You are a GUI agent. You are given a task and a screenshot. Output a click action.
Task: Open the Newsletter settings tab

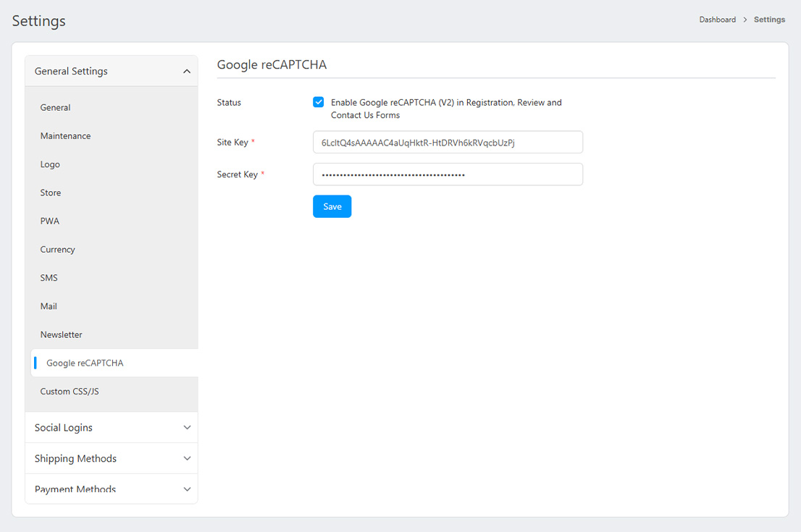click(x=62, y=334)
